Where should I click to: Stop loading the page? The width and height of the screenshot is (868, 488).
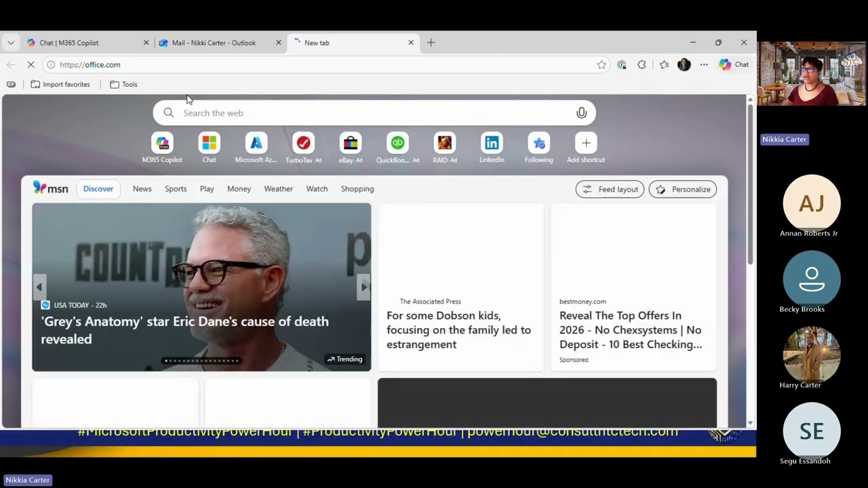31,64
